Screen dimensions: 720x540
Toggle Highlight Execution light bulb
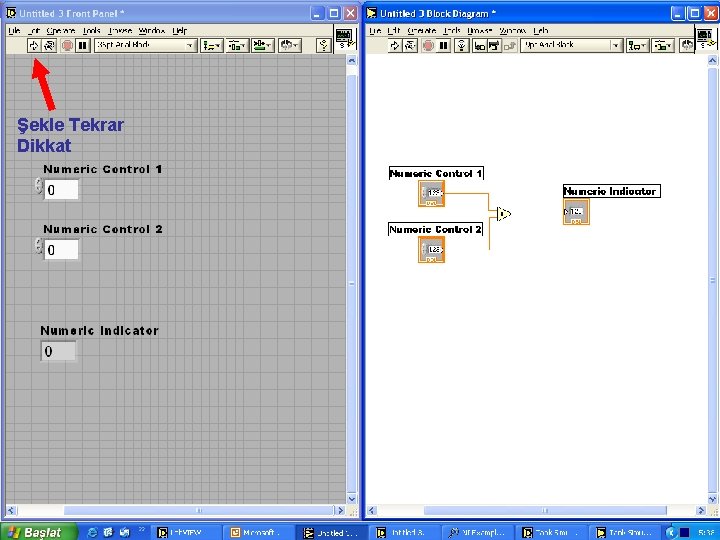462,45
